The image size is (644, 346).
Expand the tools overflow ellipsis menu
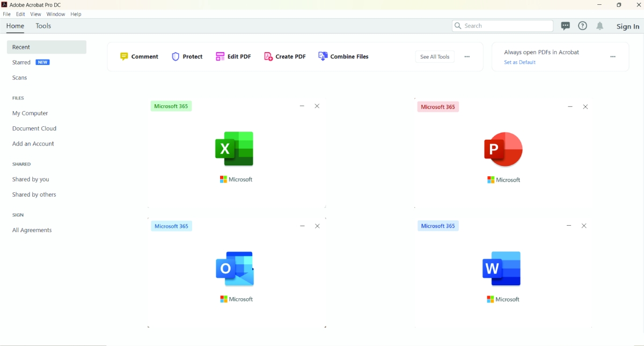click(x=467, y=56)
